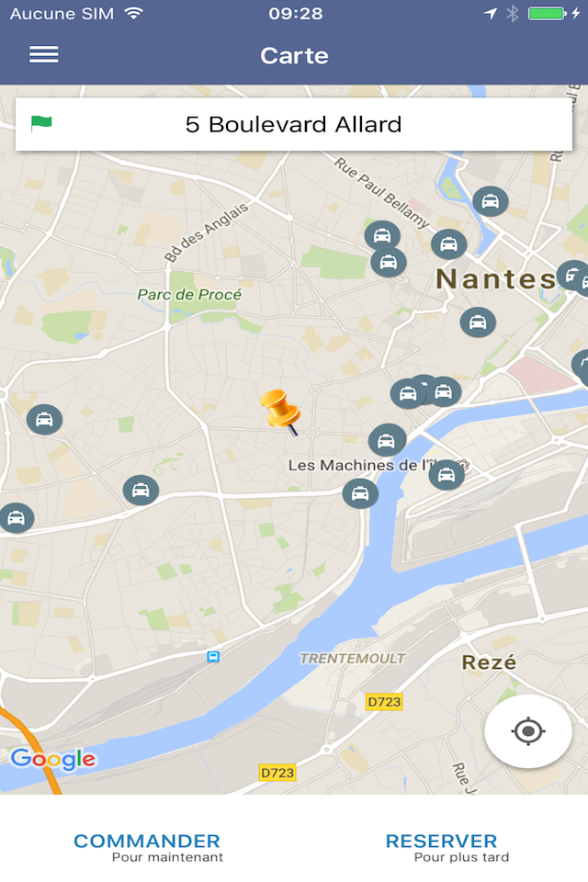Tap the Google logo on the map
The width and height of the screenshot is (588, 882).
53,759
